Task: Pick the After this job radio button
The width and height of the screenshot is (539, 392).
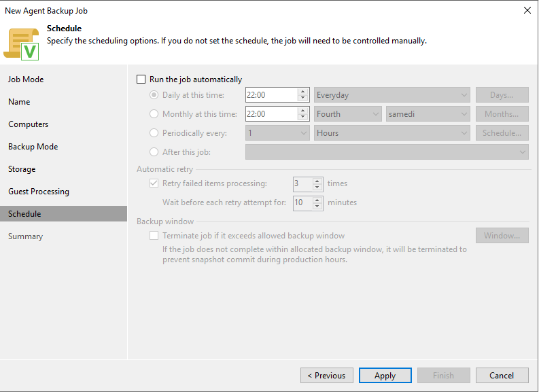Action: coord(154,152)
